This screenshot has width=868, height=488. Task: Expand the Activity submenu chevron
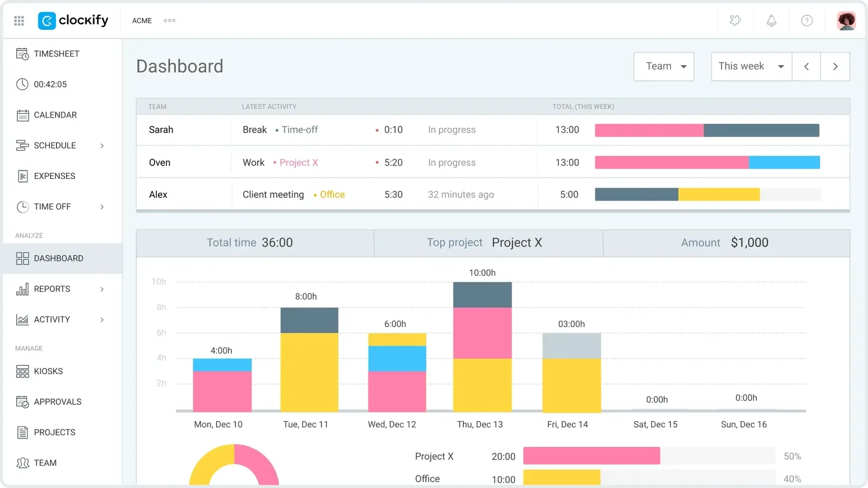(x=102, y=320)
